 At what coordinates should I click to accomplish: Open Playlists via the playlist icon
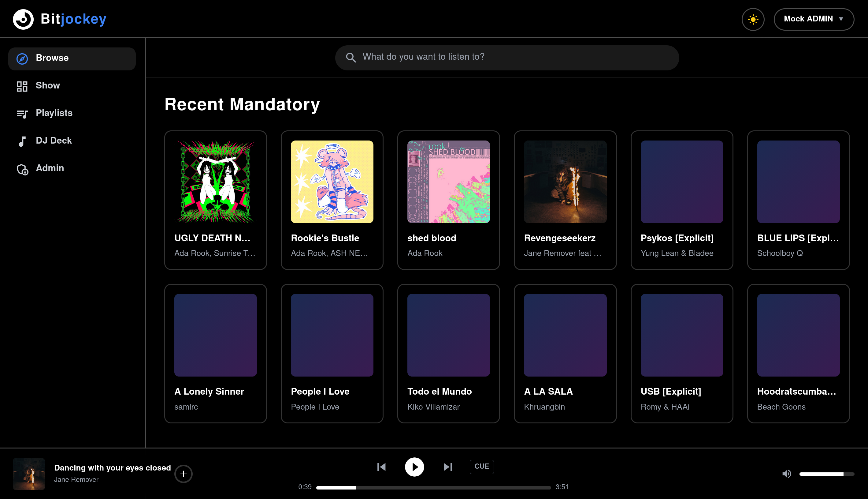(22, 114)
